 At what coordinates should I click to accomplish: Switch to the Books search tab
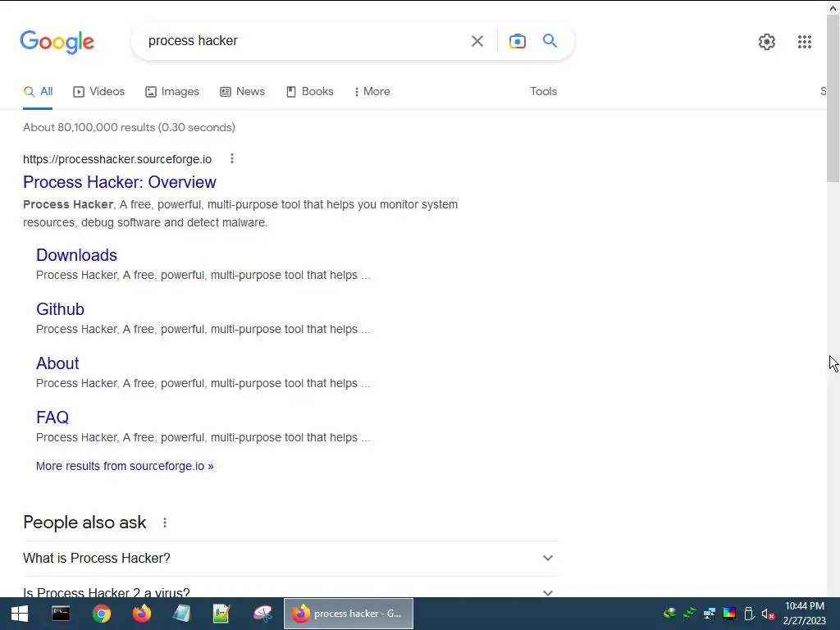click(x=309, y=92)
